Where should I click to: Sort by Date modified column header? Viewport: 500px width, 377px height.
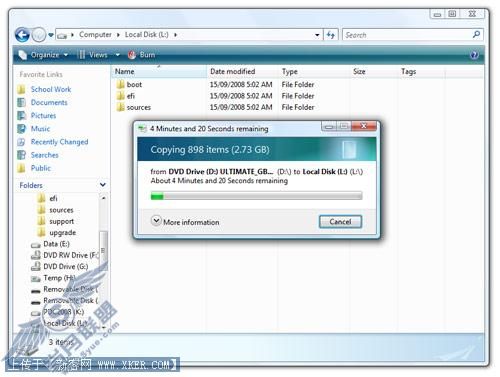tap(242, 72)
